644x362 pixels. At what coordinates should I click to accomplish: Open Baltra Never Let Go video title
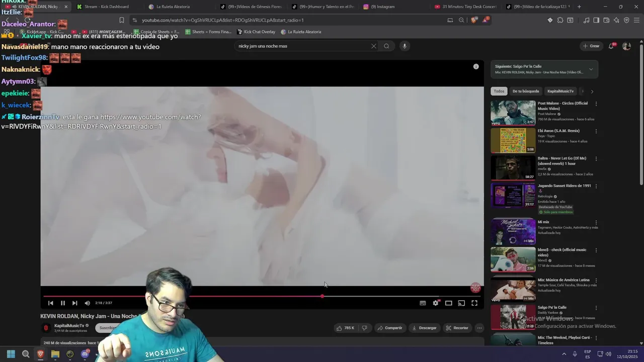coord(562,161)
